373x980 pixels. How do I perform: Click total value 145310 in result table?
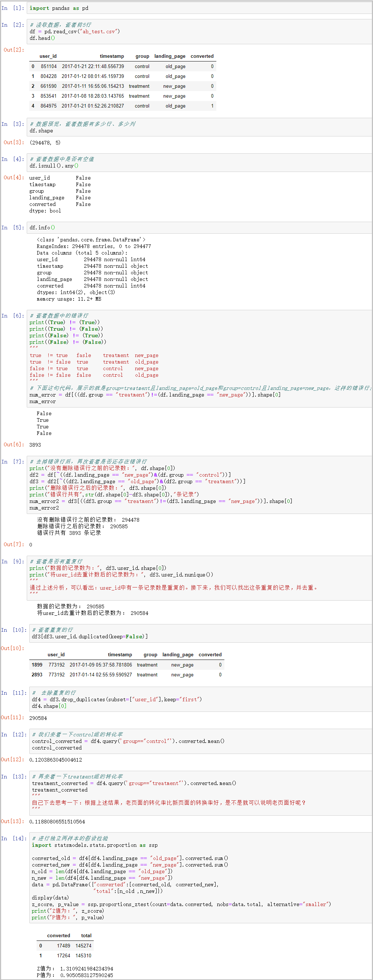[83, 955]
